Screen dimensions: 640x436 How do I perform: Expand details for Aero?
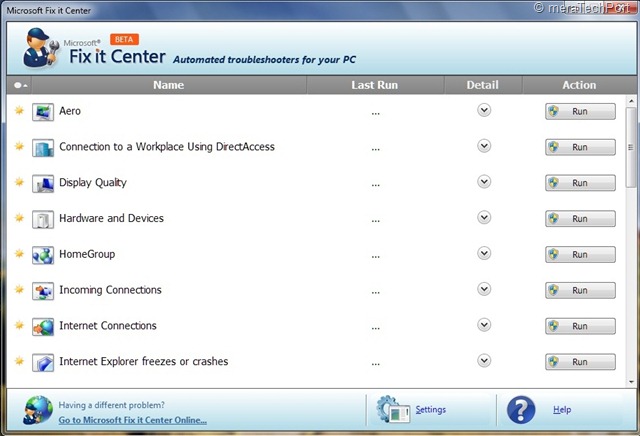[x=484, y=110]
